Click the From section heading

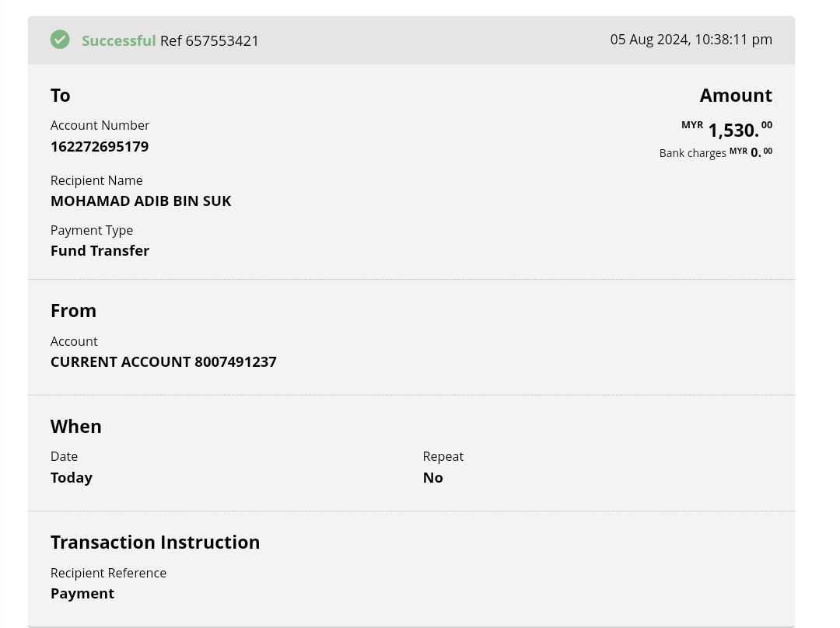[x=73, y=310]
